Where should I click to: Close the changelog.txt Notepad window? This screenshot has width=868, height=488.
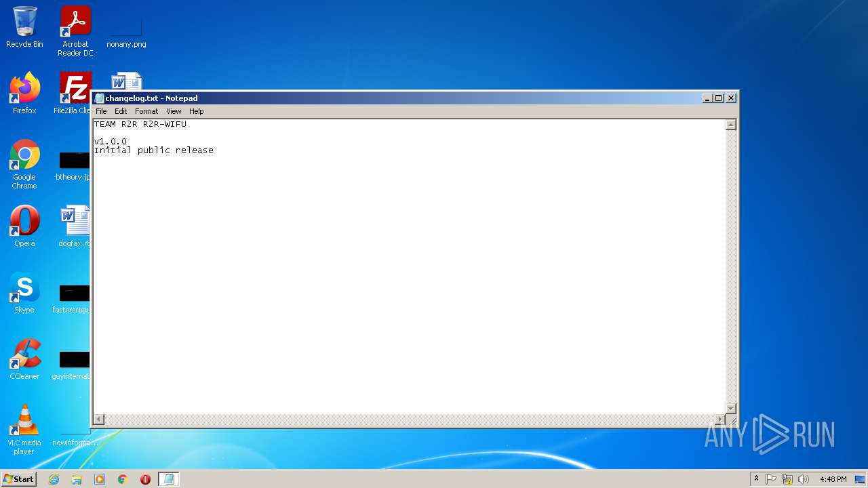(x=731, y=98)
